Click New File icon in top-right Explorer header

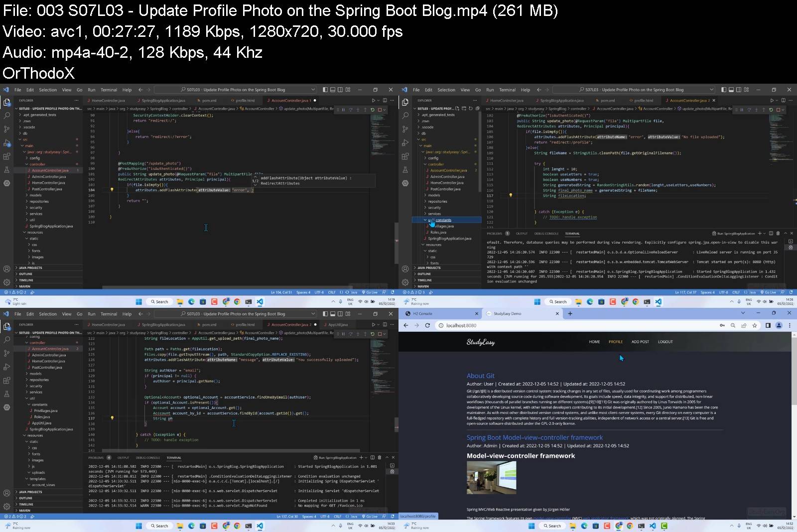point(457,108)
